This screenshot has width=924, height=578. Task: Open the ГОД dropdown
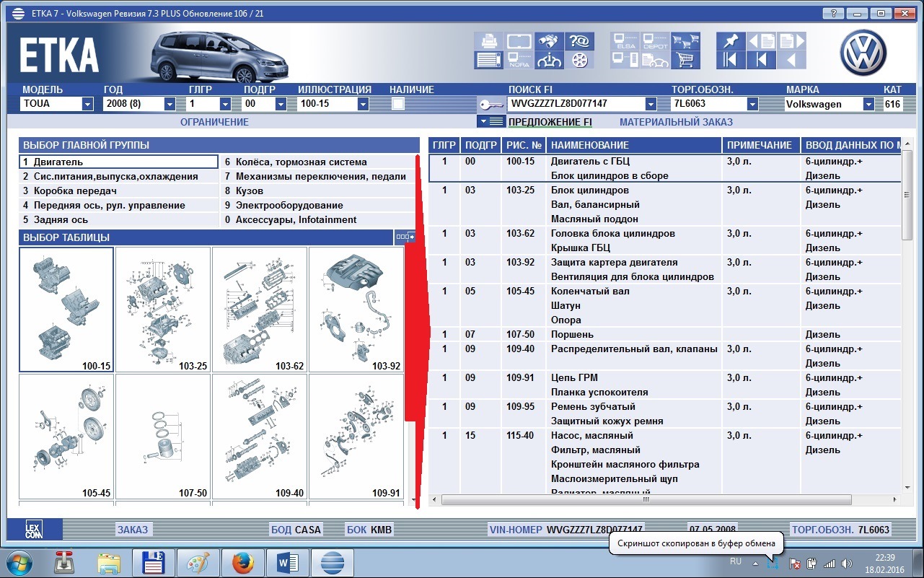170,104
